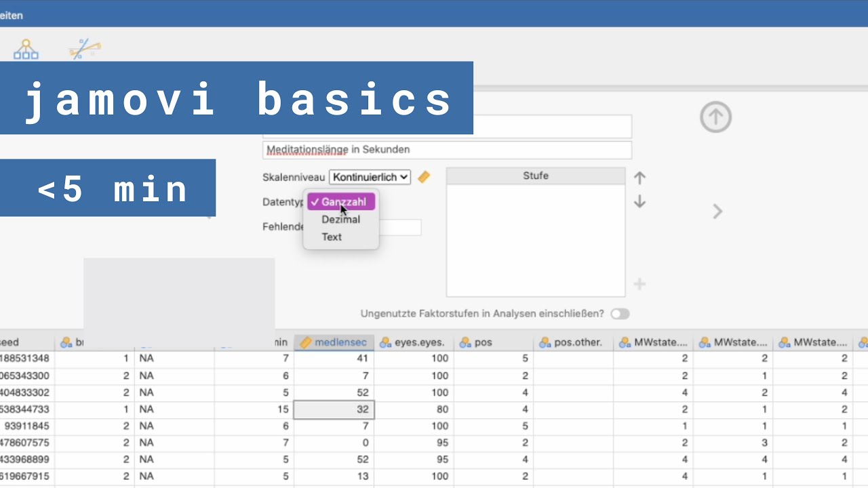868x488 pixels.
Task: Close the variable editor with the circled up arrow
Action: click(x=715, y=117)
